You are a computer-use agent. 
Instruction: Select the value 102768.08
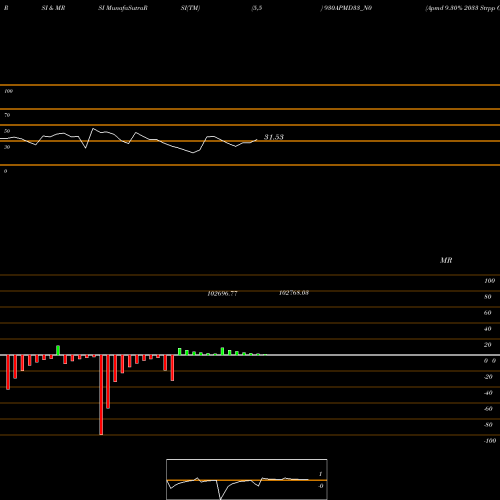[x=294, y=293]
